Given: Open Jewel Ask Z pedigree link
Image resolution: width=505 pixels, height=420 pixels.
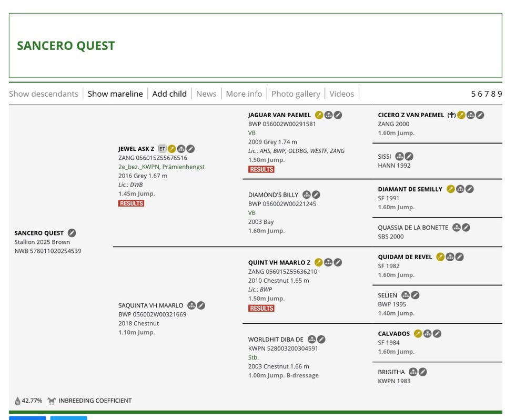Looking at the screenshot, I should [x=136, y=149].
